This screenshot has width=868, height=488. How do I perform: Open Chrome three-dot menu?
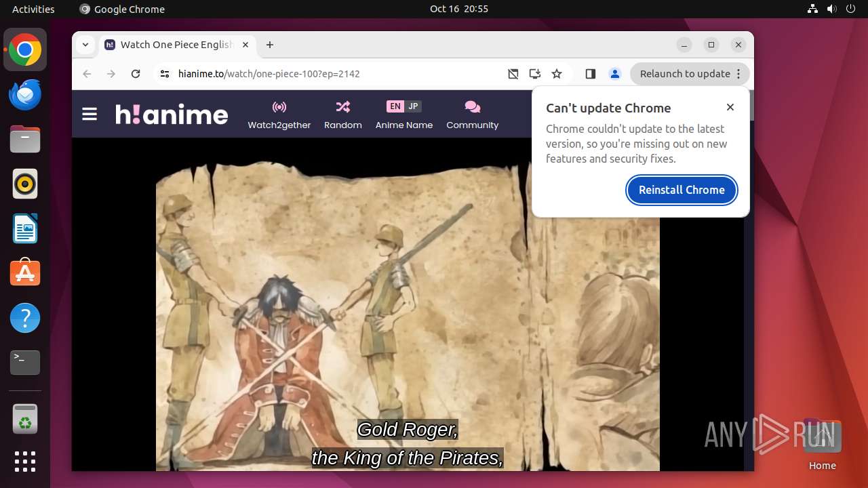(739, 74)
